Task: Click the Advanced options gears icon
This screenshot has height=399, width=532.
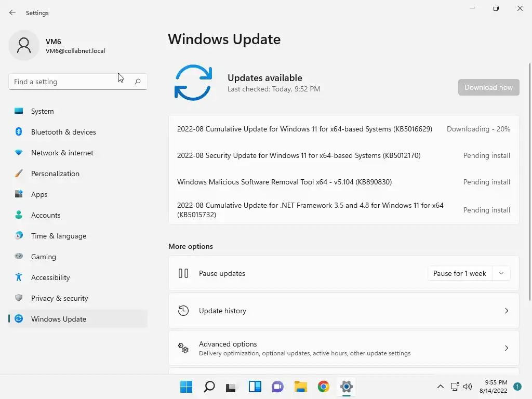Action: click(183, 348)
